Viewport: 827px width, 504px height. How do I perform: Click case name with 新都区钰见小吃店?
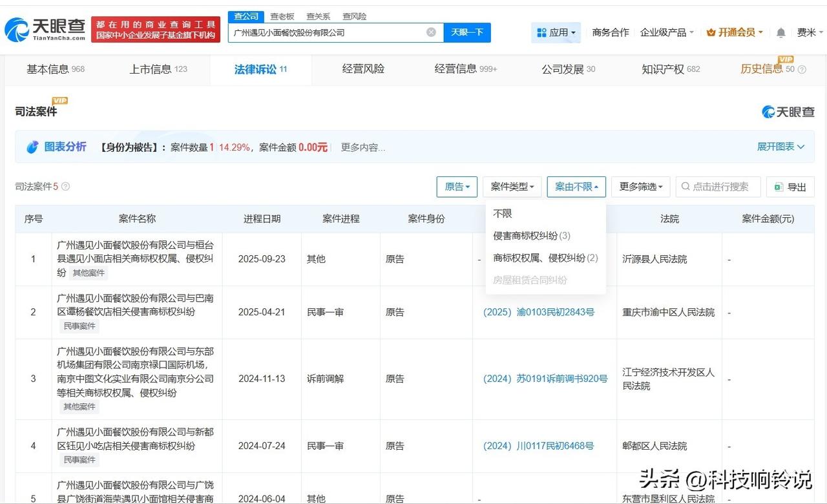tap(135, 439)
